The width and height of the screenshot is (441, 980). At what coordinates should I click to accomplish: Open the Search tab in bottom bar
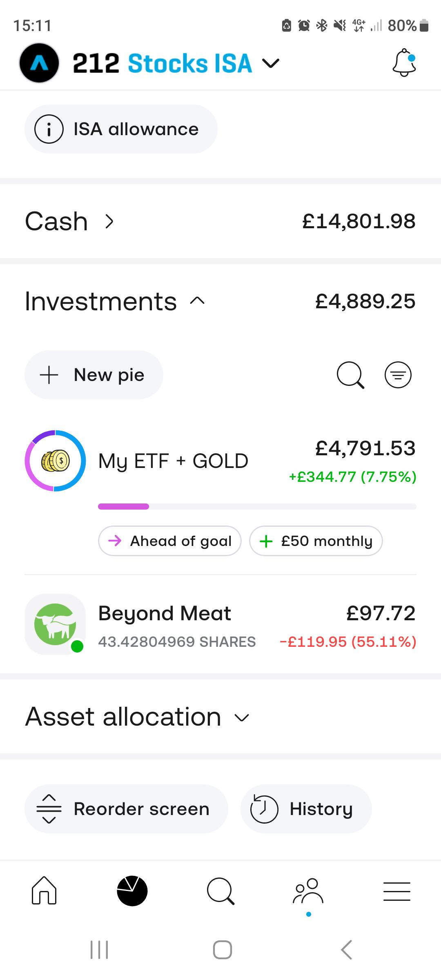(x=220, y=891)
